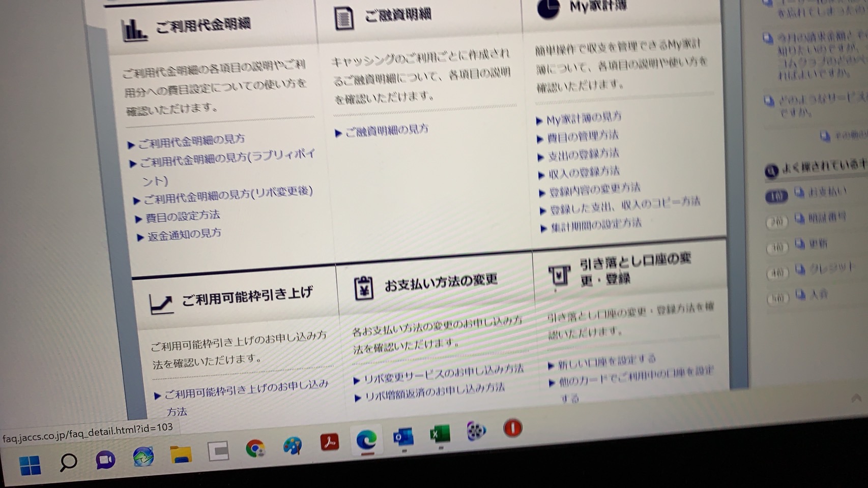Open the 新しい口座を設定する link

click(x=607, y=362)
